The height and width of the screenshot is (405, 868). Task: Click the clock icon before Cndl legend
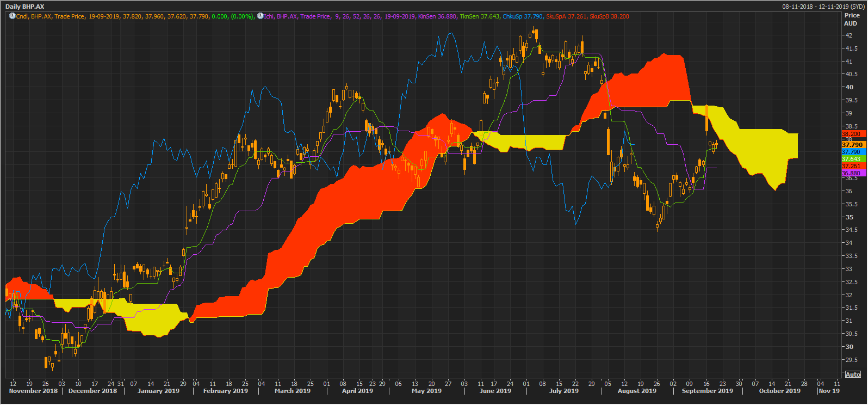12,16
